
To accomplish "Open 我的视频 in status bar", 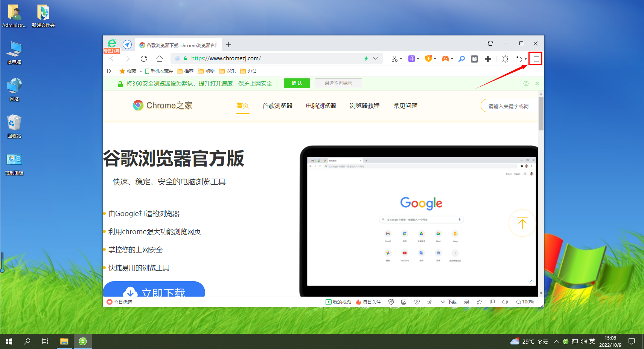I will 338,302.
